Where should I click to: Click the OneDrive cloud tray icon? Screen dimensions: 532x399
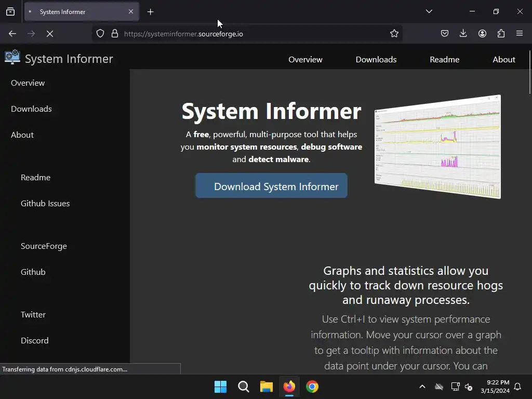coord(439,387)
